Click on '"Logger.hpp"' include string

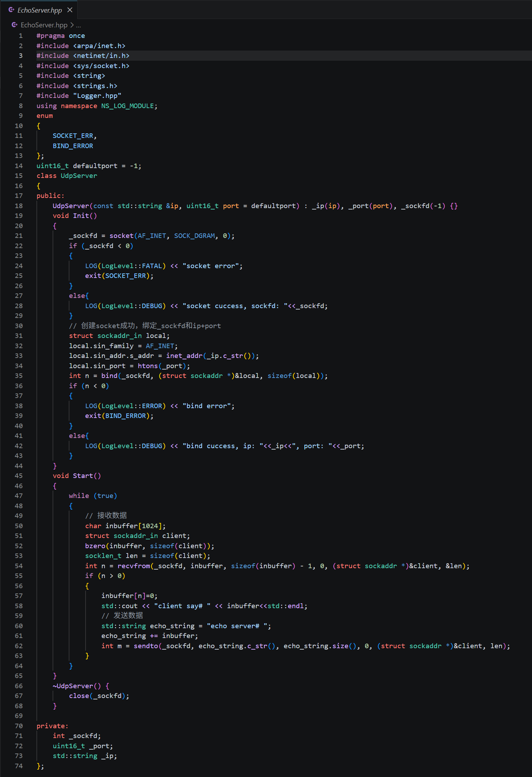tap(97, 96)
